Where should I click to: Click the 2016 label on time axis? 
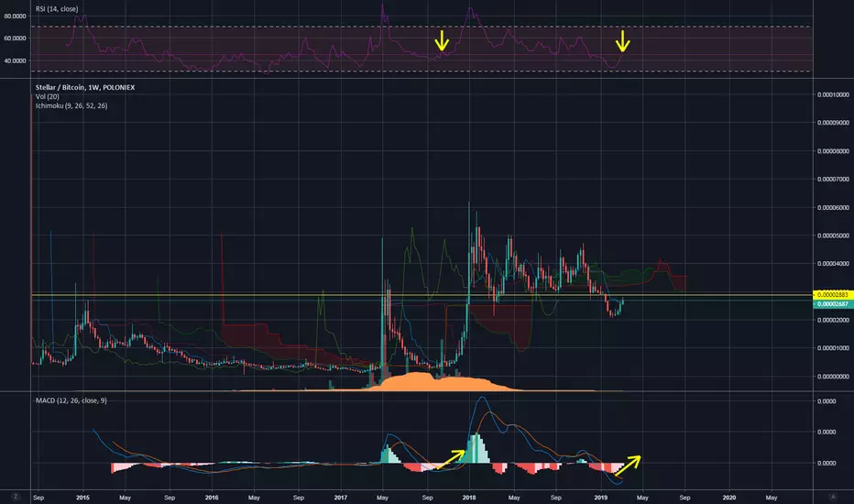(x=212, y=498)
